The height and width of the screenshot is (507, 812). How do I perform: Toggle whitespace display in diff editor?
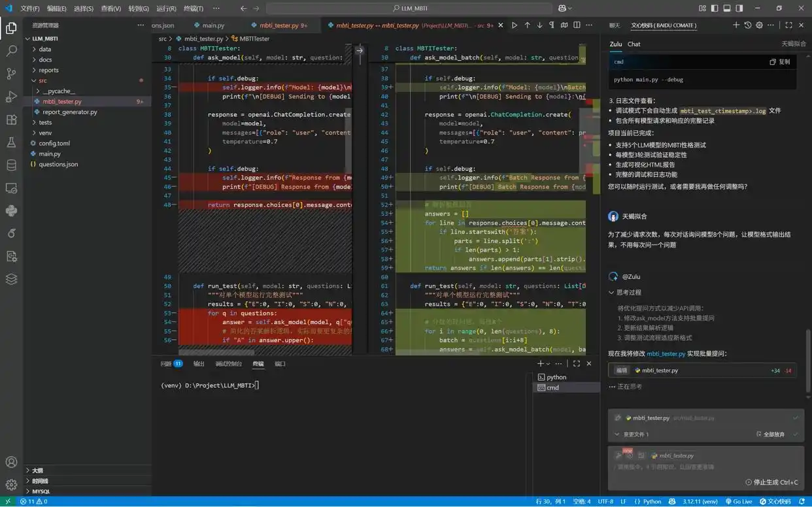(x=552, y=25)
